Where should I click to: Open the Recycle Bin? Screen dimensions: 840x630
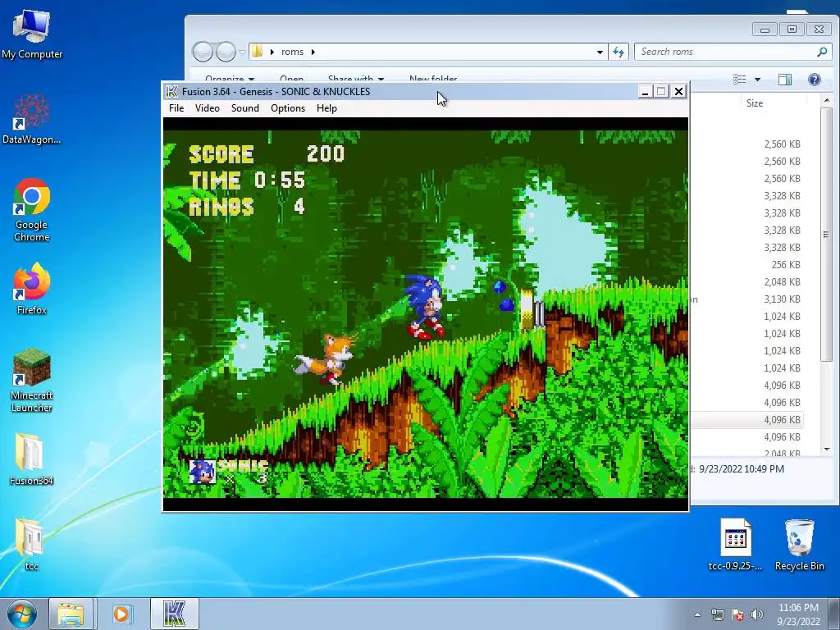[799, 545]
